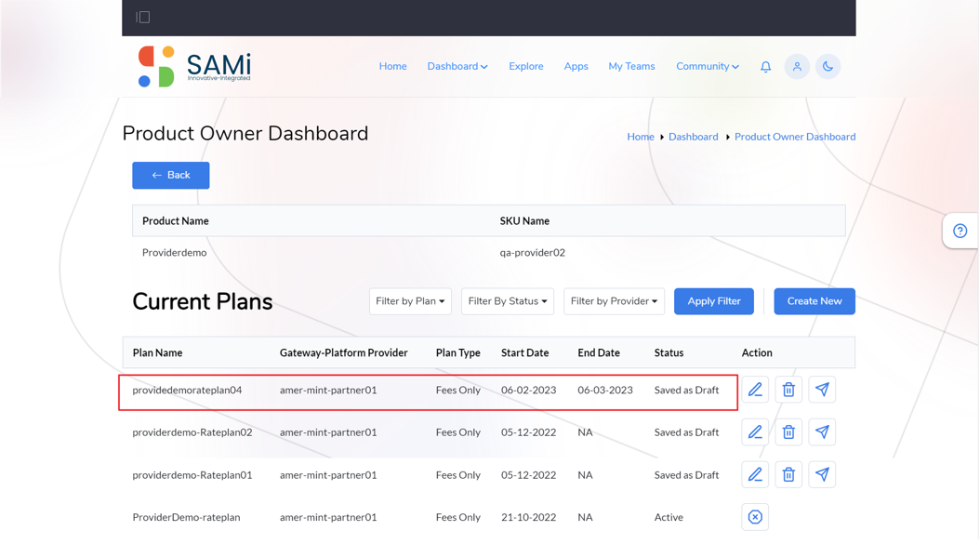Expand the Filter By Status dropdown
Image resolution: width=980 pixels, height=544 pixels.
coord(508,301)
